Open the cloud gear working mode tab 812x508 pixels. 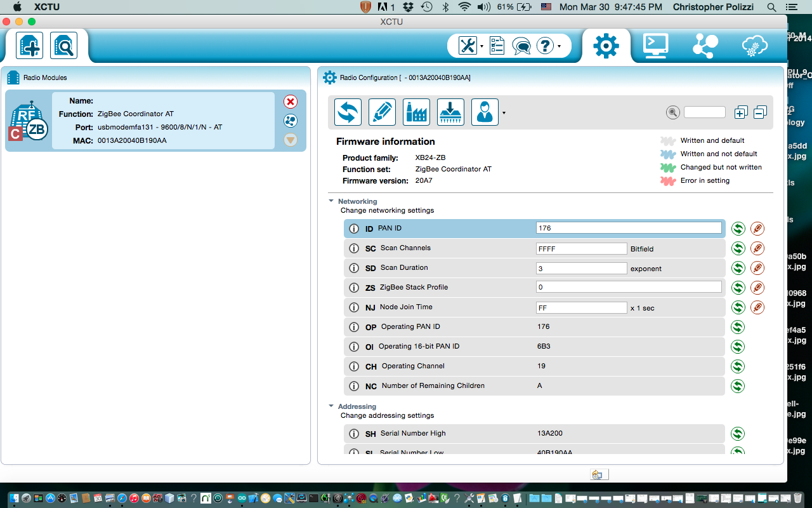[x=754, y=46]
